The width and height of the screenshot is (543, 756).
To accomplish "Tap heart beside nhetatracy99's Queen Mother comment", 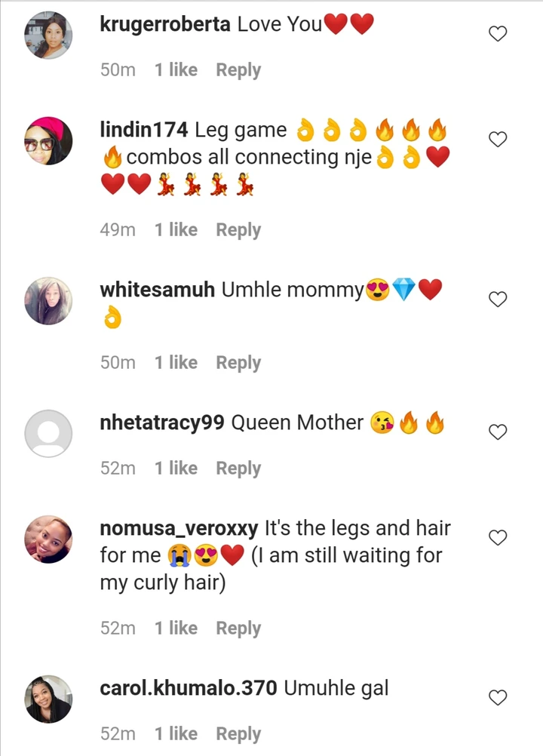I will [x=498, y=432].
